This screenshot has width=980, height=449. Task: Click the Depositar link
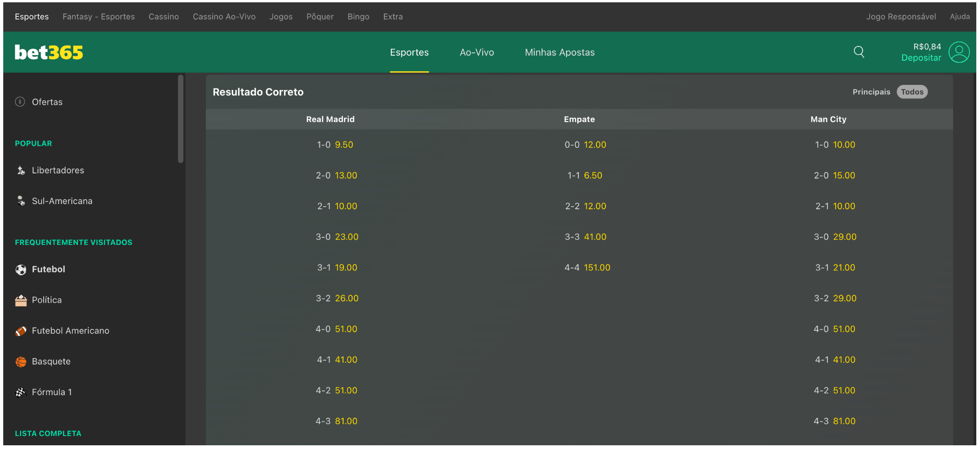click(x=921, y=58)
